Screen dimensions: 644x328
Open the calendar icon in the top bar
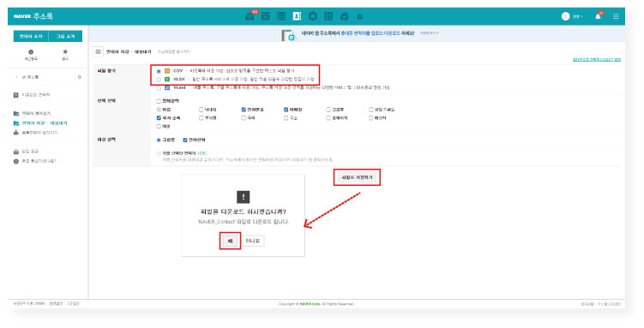point(265,16)
